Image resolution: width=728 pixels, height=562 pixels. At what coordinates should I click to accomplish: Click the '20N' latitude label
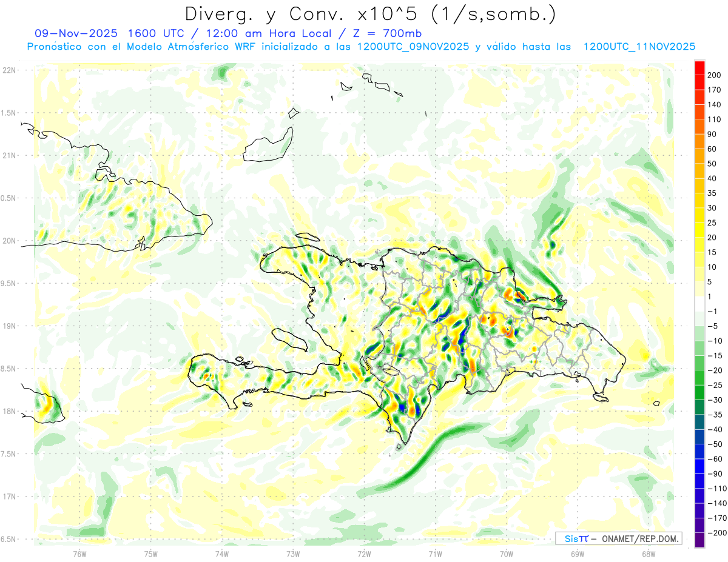9,241
